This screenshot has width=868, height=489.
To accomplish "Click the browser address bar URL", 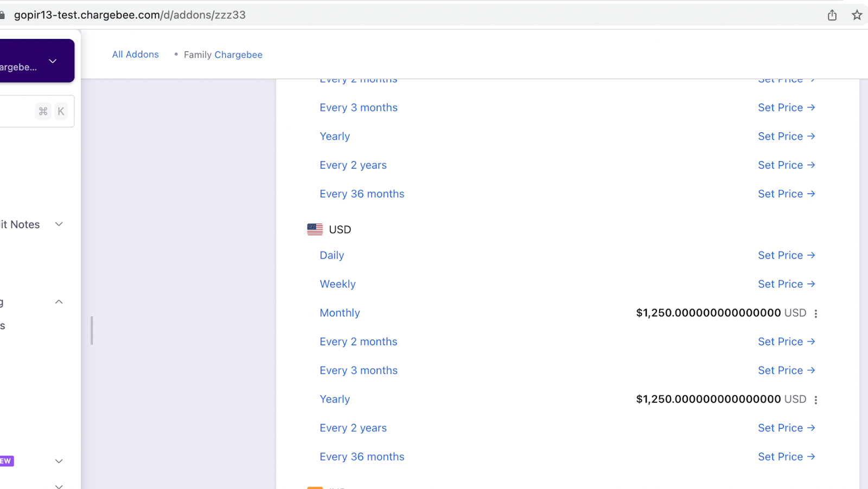I will [x=130, y=15].
